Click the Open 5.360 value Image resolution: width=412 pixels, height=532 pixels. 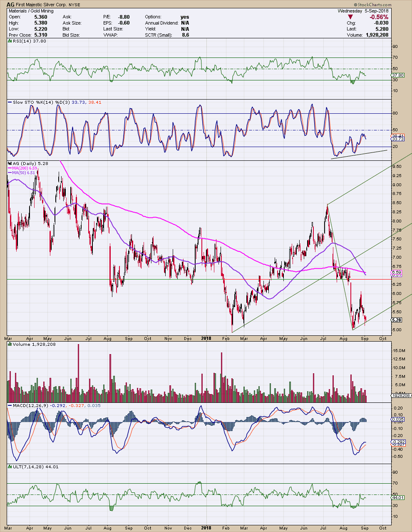[41, 17]
